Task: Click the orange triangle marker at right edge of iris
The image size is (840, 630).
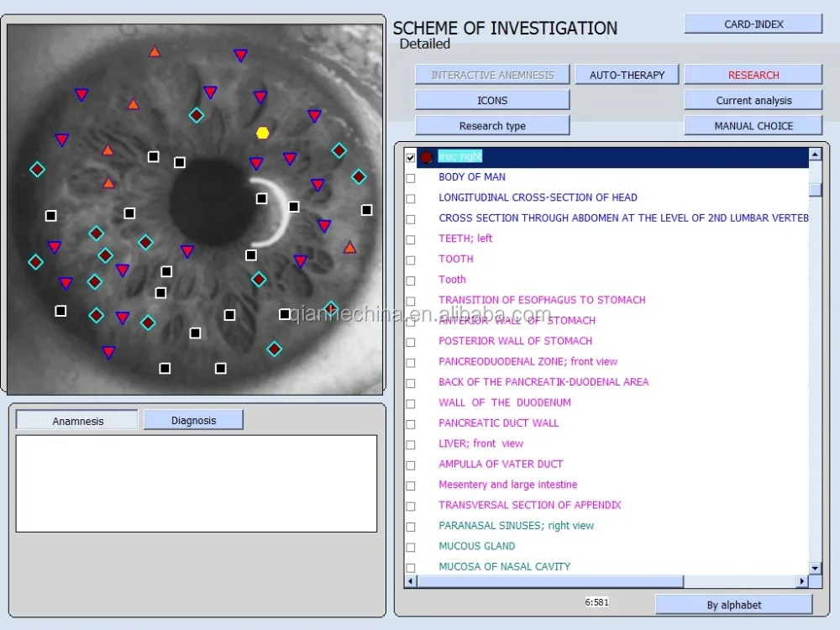Action: click(349, 247)
